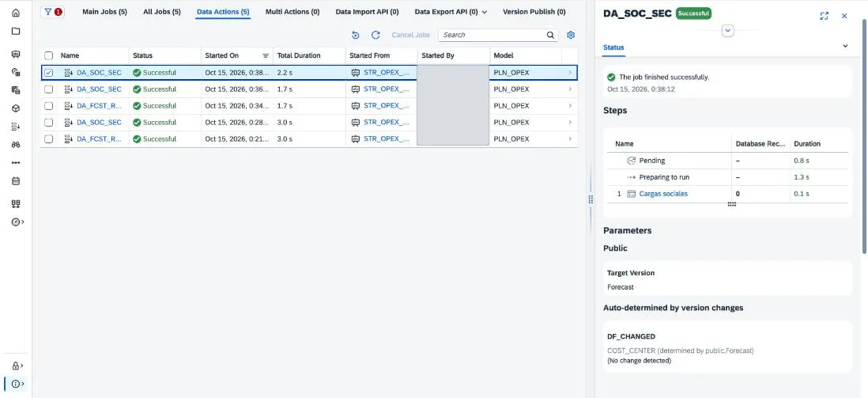The image size is (868, 398).
Task: Toggle the select-all checkbox in table header
Action: click(49, 55)
